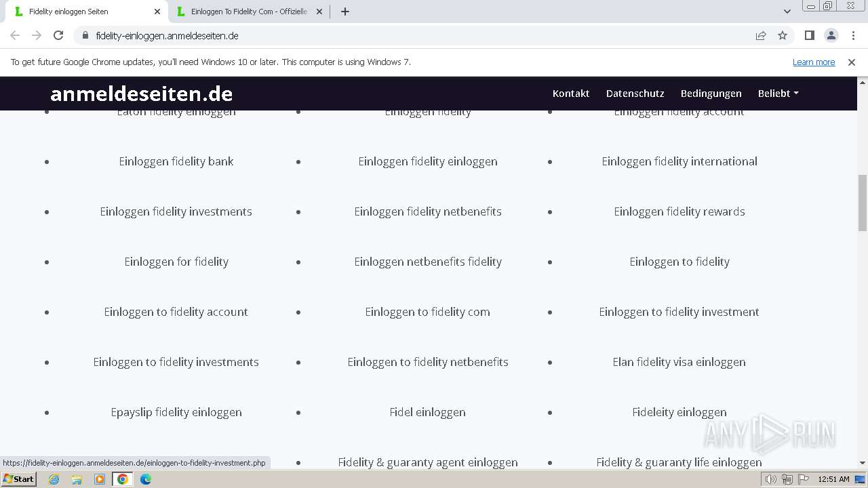Open the tab search chevron

[x=787, y=12]
